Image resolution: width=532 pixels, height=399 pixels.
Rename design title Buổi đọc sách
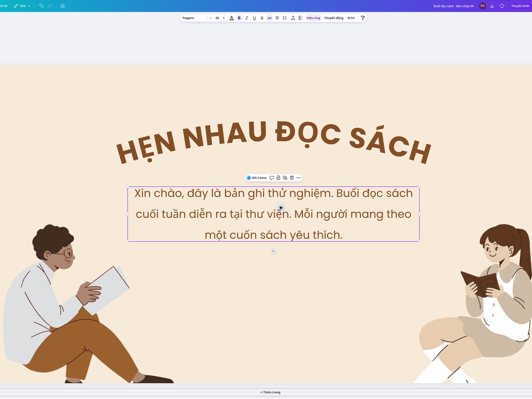tap(453, 6)
